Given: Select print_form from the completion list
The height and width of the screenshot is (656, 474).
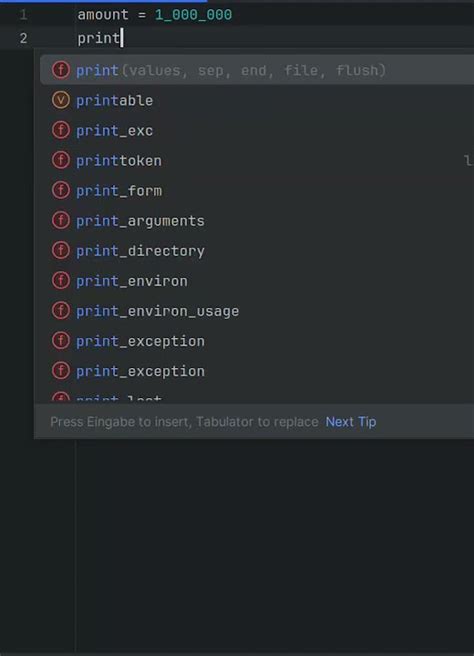Looking at the screenshot, I should [257, 191].
